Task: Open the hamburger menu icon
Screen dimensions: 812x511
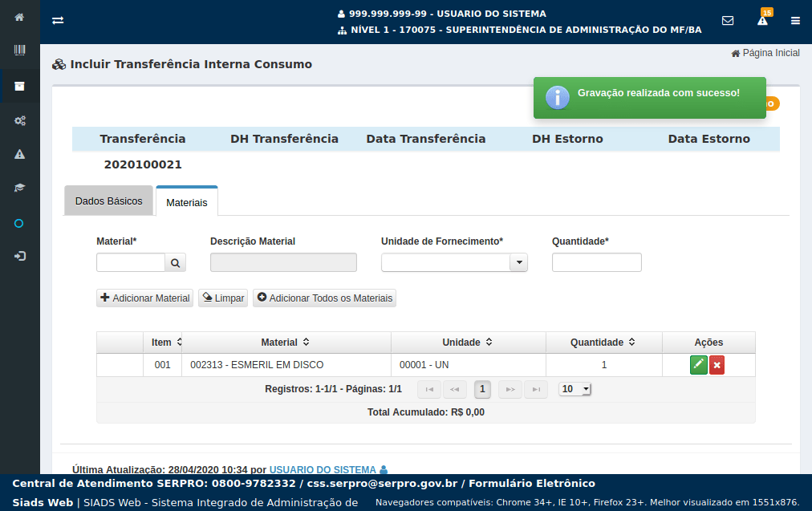Action: pos(795,21)
